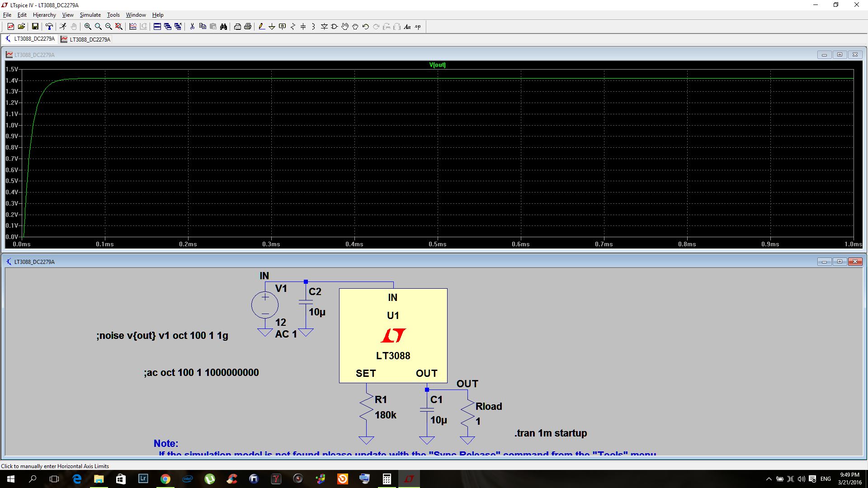Open the Window menu

136,15
